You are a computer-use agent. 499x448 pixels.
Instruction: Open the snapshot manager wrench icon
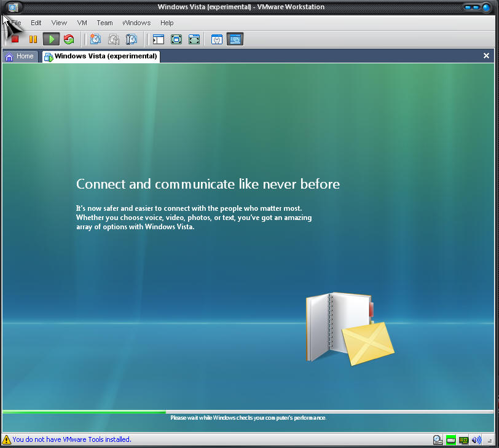point(131,39)
